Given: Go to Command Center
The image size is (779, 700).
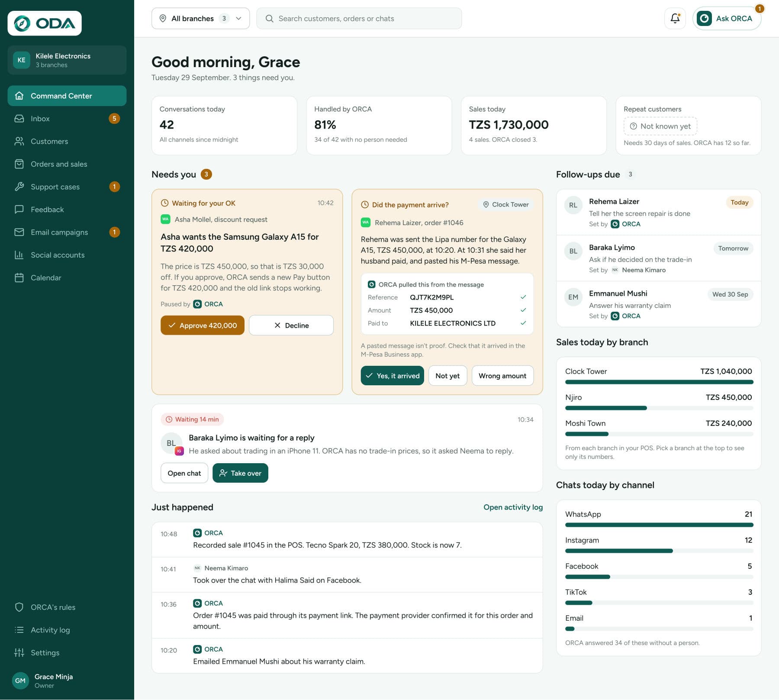Looking at the screenshot, I should pyautogui.click(x=67, y=96).
